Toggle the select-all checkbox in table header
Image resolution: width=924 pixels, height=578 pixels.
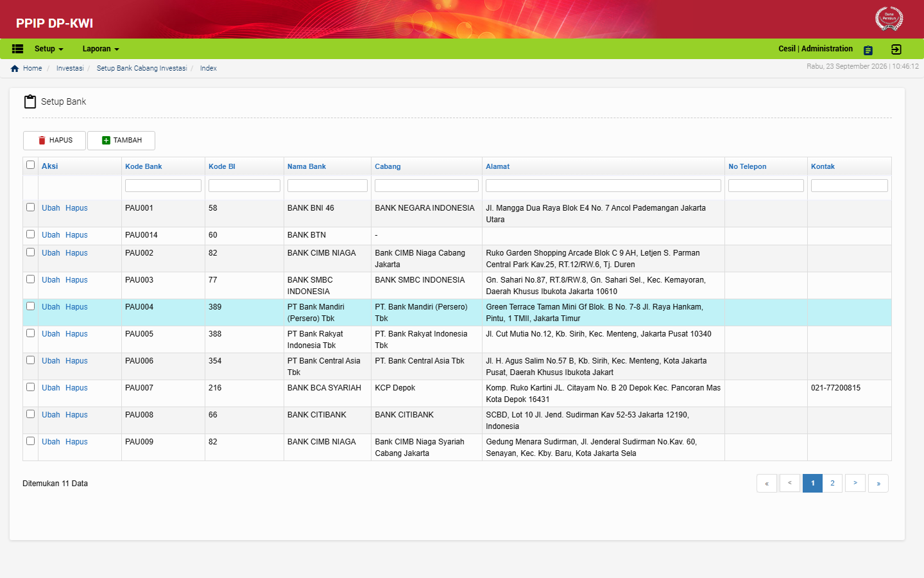[30, 165]
